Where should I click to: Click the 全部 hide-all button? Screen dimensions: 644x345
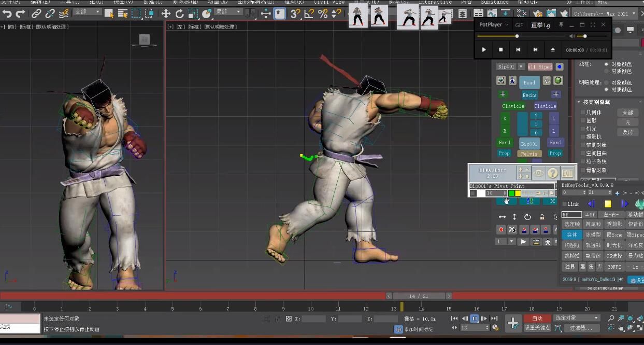click(x=627, y=113)
